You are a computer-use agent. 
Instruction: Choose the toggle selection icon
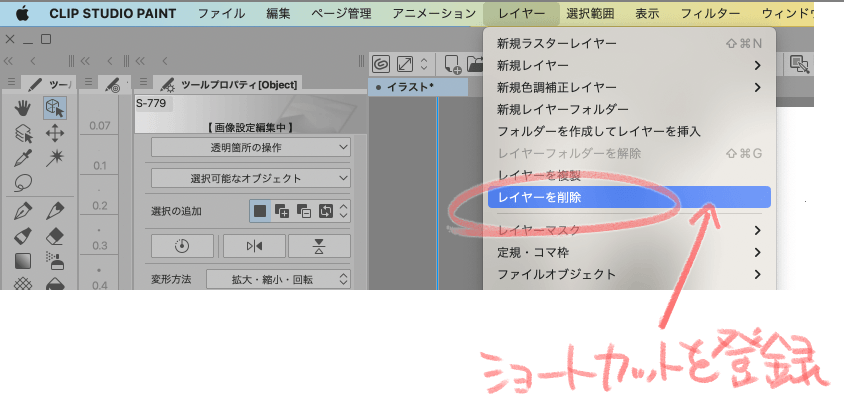point(326,212)
